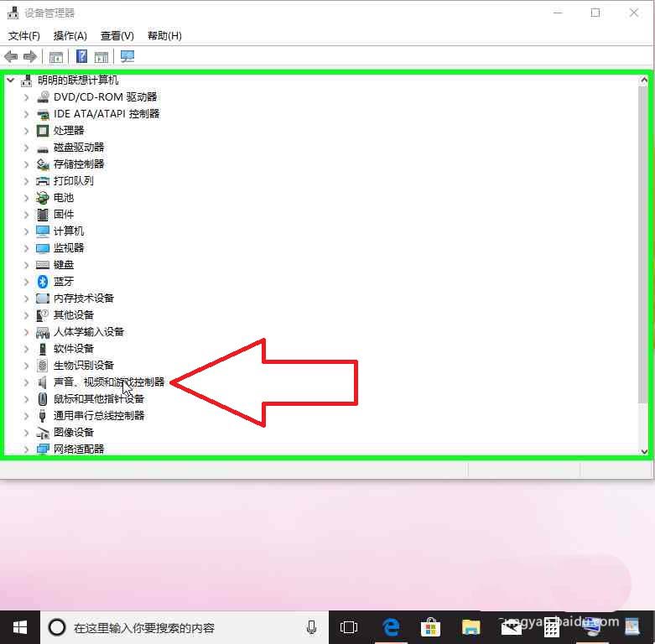Viewport: 655px width, 644px height.
Task: Click the Back arrow toolbar icon
Action: [x=11, y=56]
